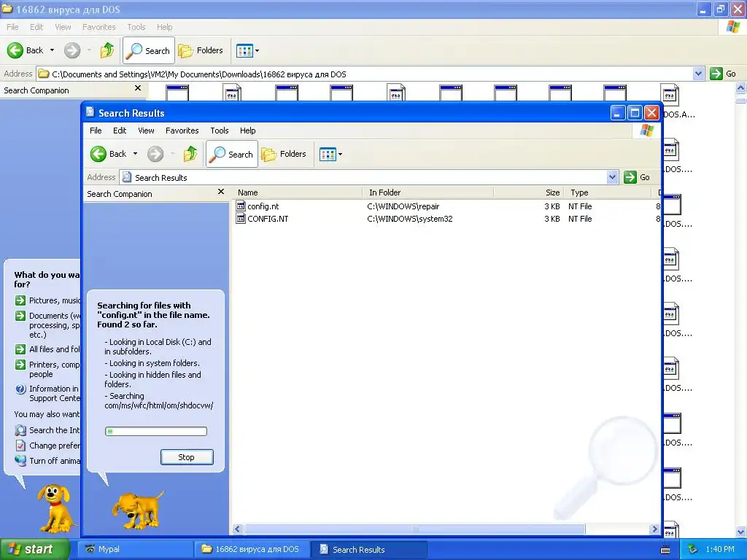Open the View menu in Search Results
Viewport: 747px width, 560px height.
click(x=146, y=131)
